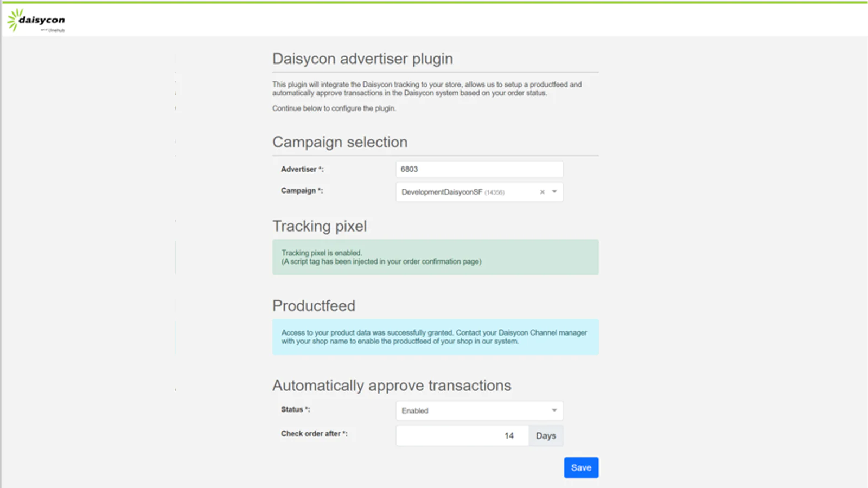Screen dimensions: 868x488
Task: Click the Productfeed access granted message
Action: click(436, 337)
